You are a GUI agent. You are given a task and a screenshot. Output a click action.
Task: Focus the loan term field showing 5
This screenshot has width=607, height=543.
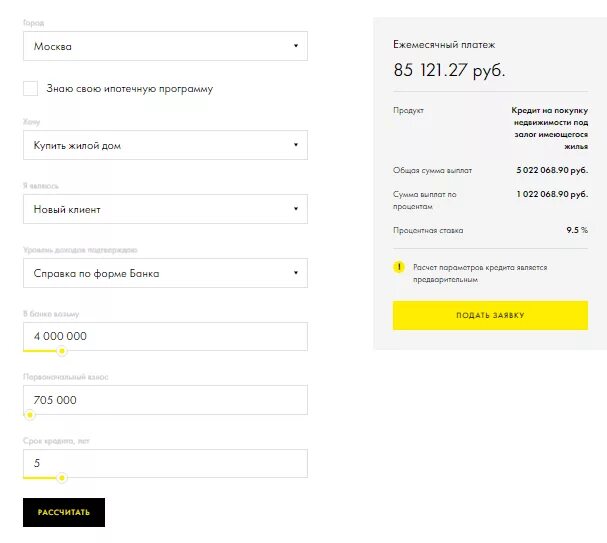pos(165,463)
